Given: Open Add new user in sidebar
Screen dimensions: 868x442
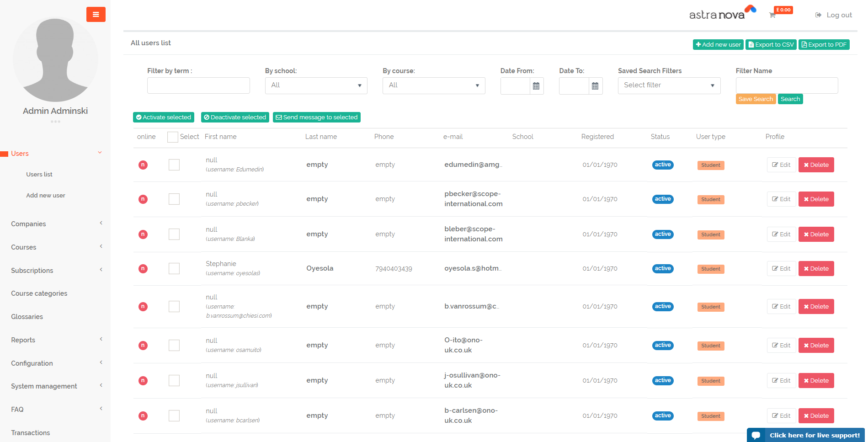Looking at the screenshot, I should pyautogui.click(x=46, y=196).
